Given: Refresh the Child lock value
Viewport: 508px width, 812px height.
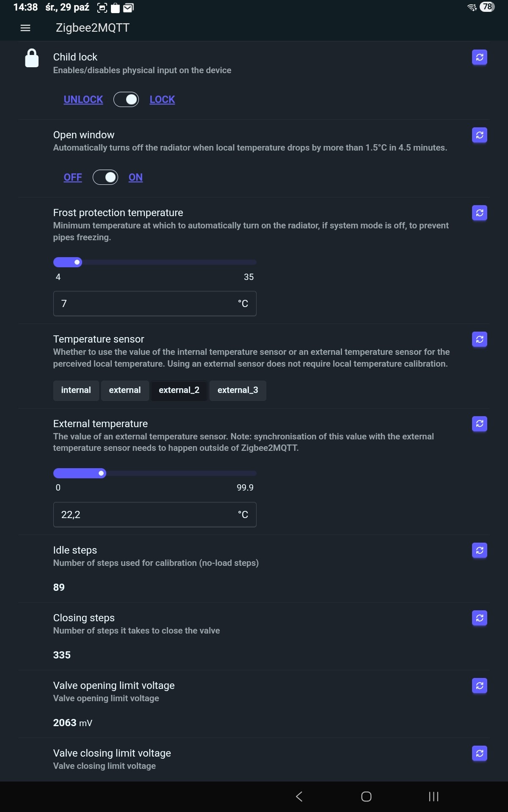Looking at the screenshot, I should pyautogui.click(x=479, y=57).
